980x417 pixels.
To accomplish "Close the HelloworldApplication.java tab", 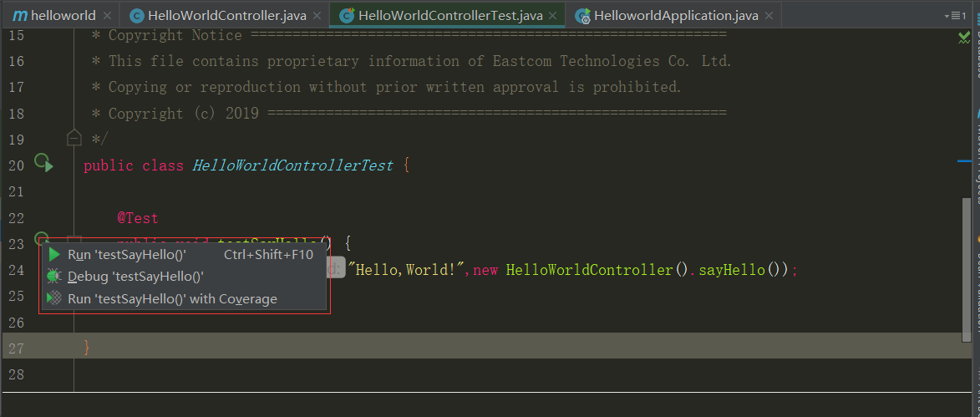I will point(770,16).
